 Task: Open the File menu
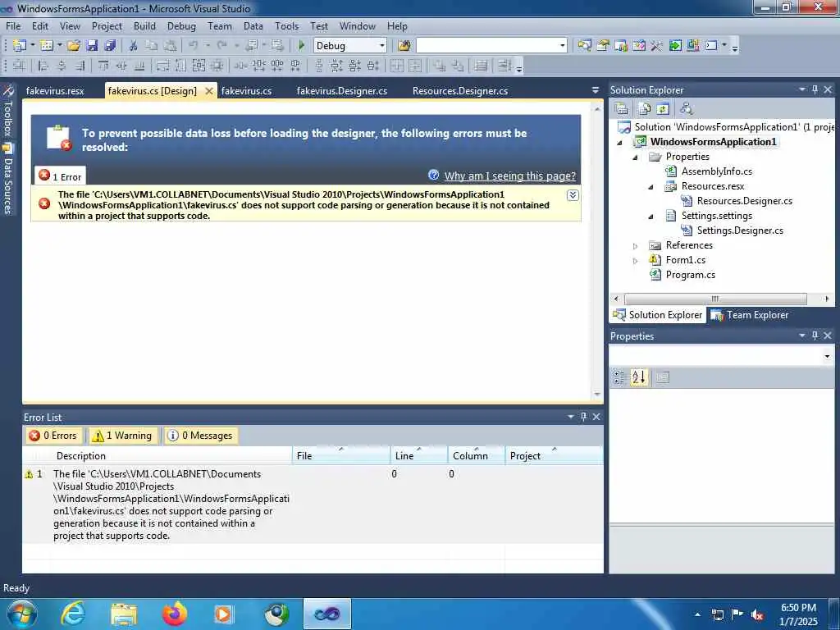click(x=13, y=25)
